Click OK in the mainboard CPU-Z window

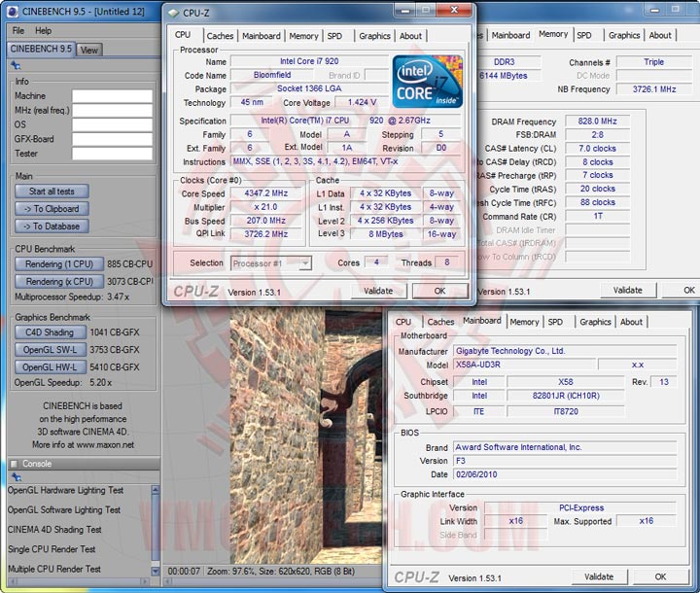coord(661,576)
